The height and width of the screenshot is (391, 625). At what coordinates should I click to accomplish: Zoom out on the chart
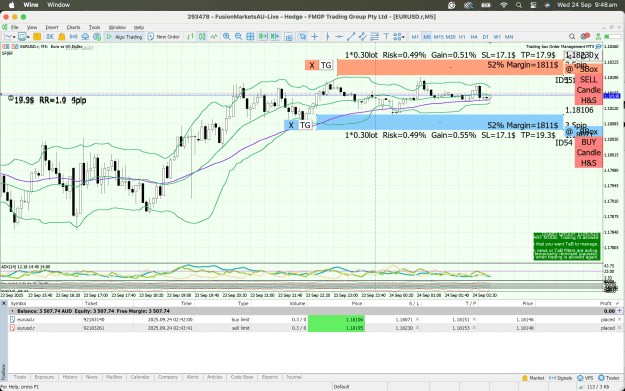tap(238, 37)
